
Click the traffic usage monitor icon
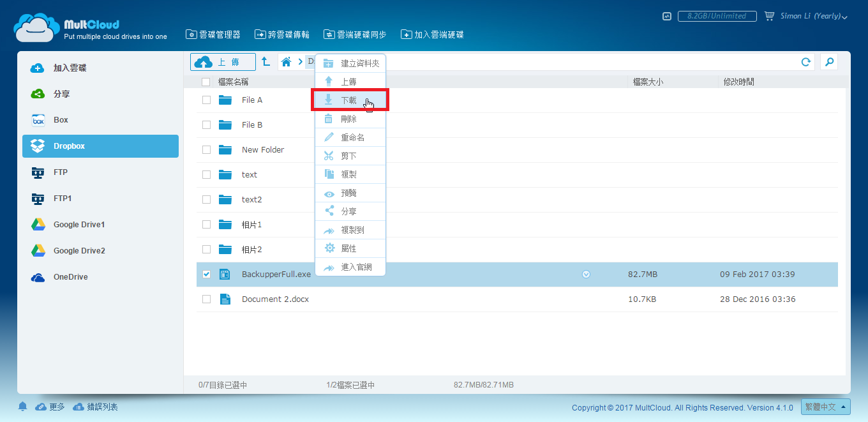click(x=667, y=16)
